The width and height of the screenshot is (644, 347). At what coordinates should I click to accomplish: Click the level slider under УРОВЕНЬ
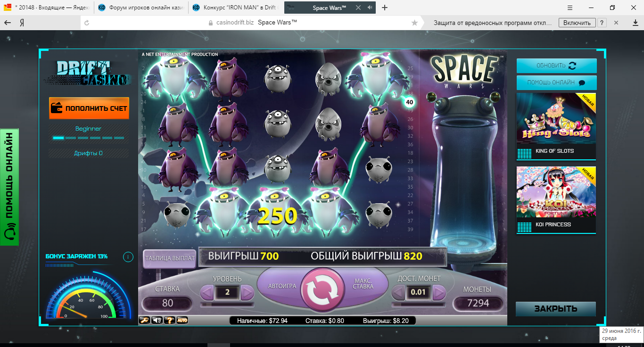pos(227,305)
